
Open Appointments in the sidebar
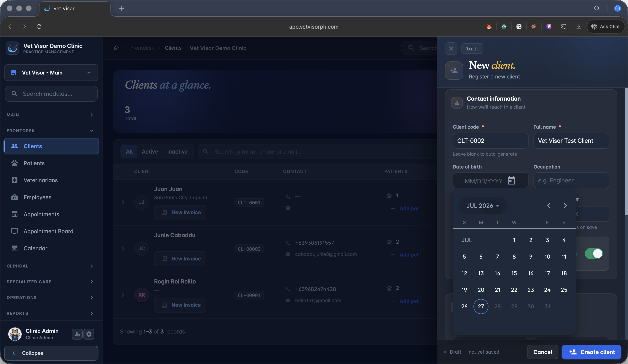(x=51, y=214)
